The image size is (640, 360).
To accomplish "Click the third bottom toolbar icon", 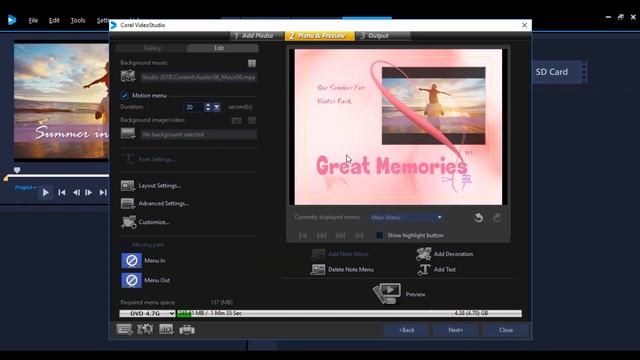I will [x=166, y=329].
